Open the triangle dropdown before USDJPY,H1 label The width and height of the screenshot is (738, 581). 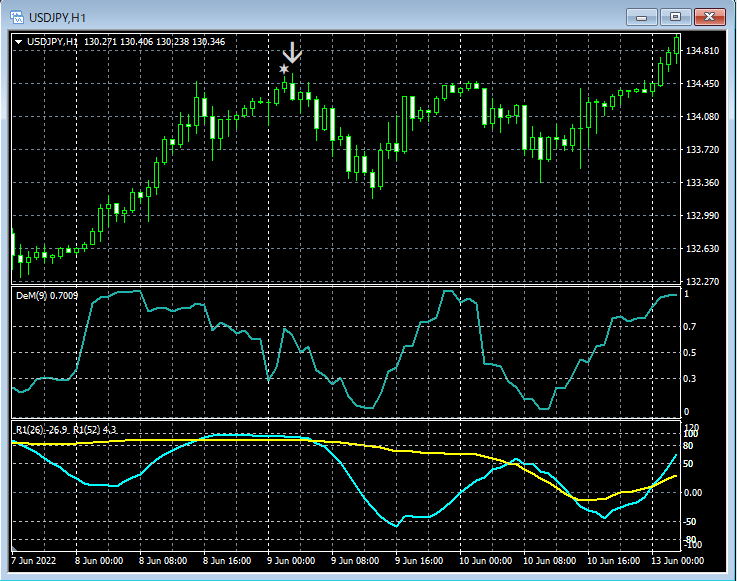pos(19,41)
